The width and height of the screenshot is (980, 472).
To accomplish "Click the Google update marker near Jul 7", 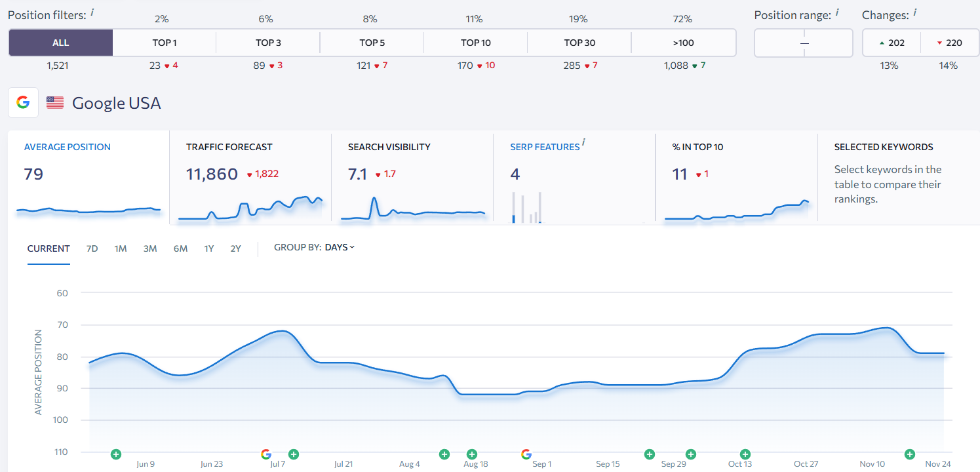I will pos(265,454).
